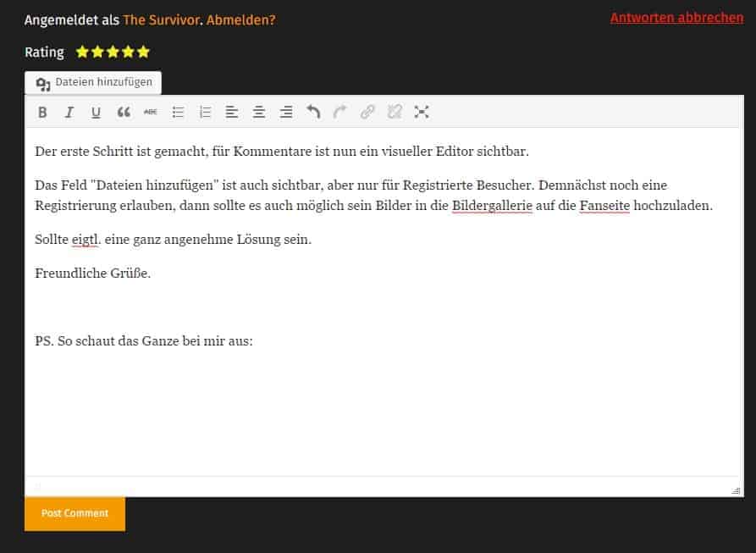This screenshot has width=756, height=553.
Task: Click inside the comment text area
Action: [381, 406]
